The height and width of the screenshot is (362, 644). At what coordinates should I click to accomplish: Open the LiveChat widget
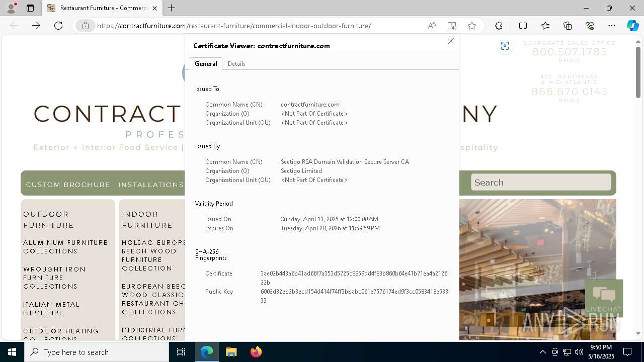604,298
